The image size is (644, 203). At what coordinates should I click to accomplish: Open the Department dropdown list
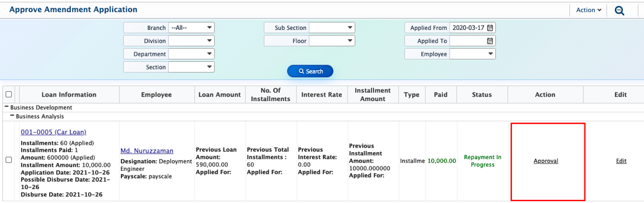[191, 54]
